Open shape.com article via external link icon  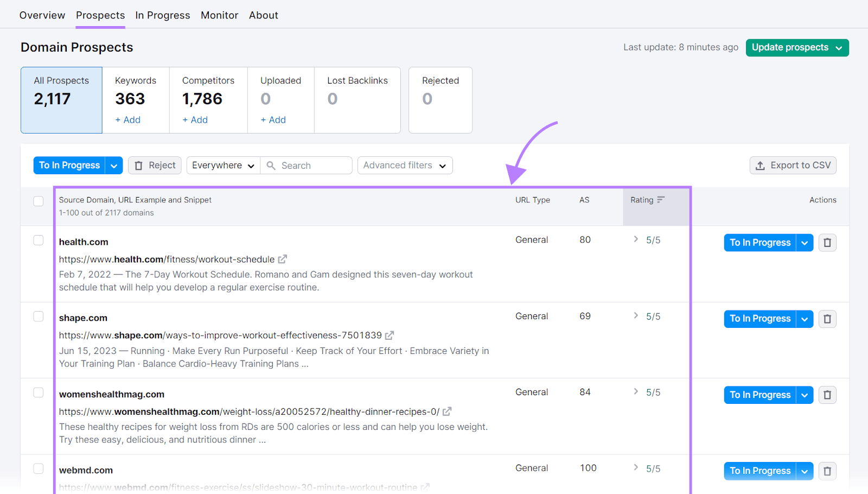[x=390, y=335]
